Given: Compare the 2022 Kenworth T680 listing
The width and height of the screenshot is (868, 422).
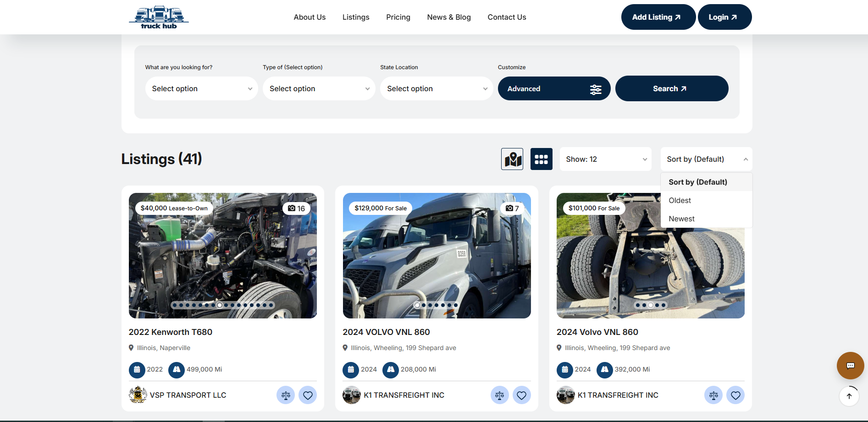Looking at the screenshot, I should [286, 395].
